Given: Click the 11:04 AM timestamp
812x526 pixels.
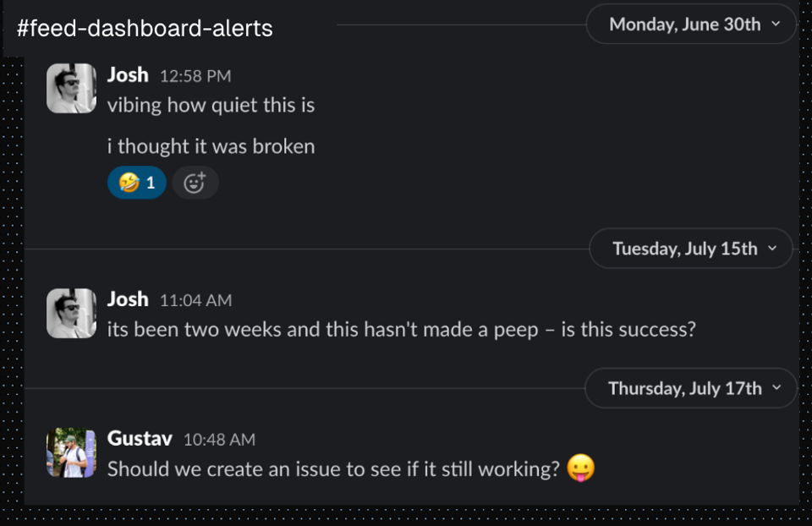Looking at the screenshot, I should (195, 300).
